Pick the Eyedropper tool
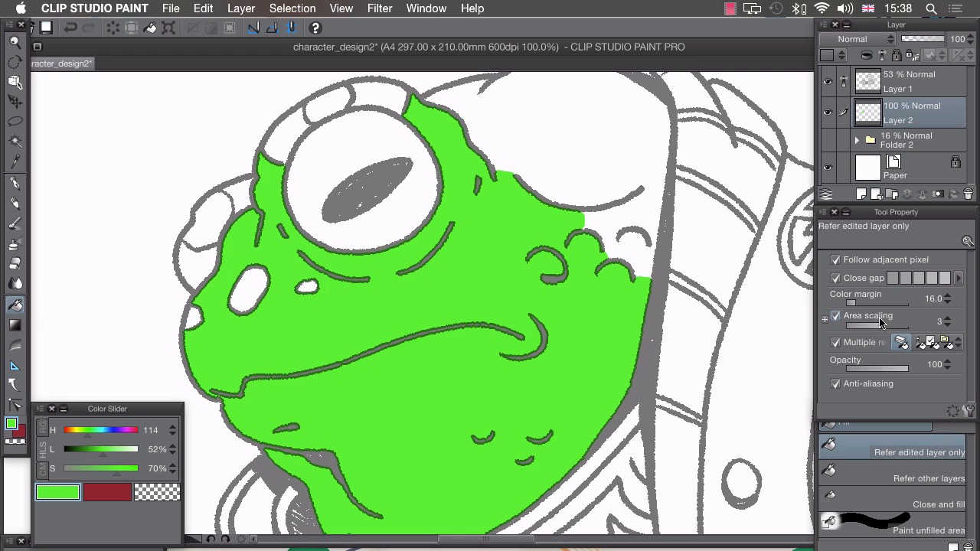980x551 pixels. pos(15,161)
